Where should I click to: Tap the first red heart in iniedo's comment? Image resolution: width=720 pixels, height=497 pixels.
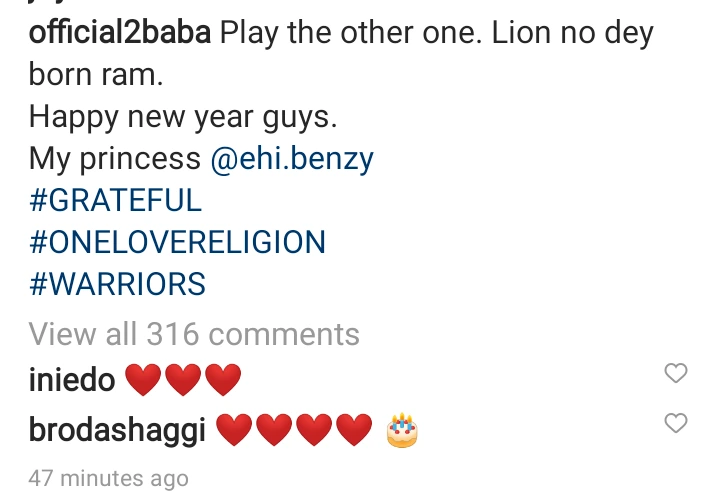pyautogui.click(x=143, y=379)
